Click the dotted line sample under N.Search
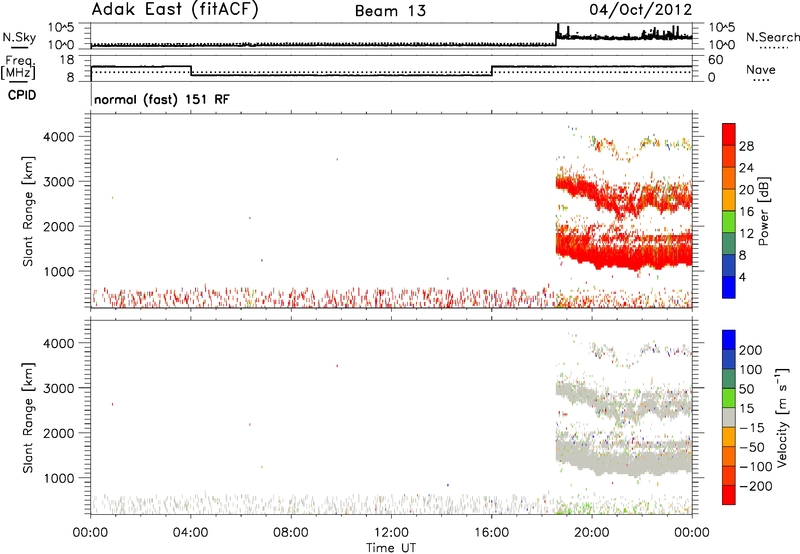The image size is (800, 554). pos(774,48)
